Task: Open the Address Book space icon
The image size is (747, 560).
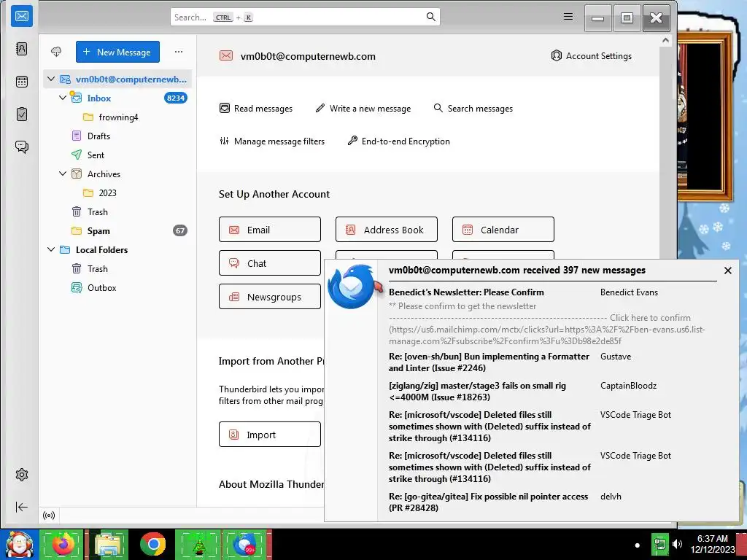Action: point(22,49)
